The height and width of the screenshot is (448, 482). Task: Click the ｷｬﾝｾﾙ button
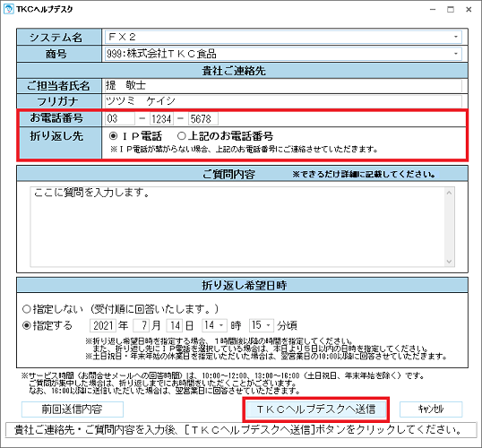click(x=431, y=409)
